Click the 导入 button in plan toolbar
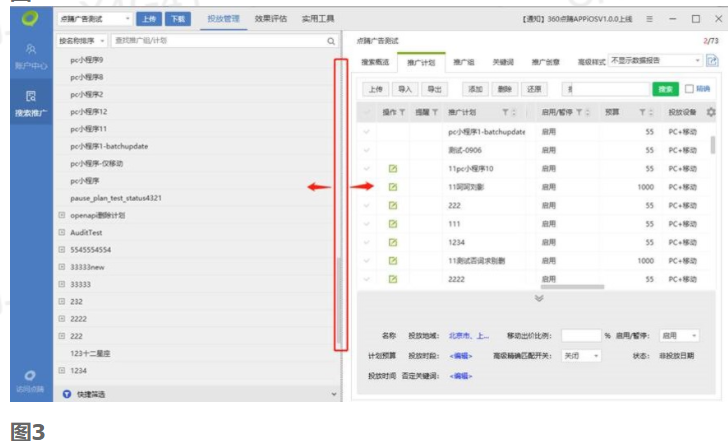Viewport: 728px width, 441px height. pos(405,89)
